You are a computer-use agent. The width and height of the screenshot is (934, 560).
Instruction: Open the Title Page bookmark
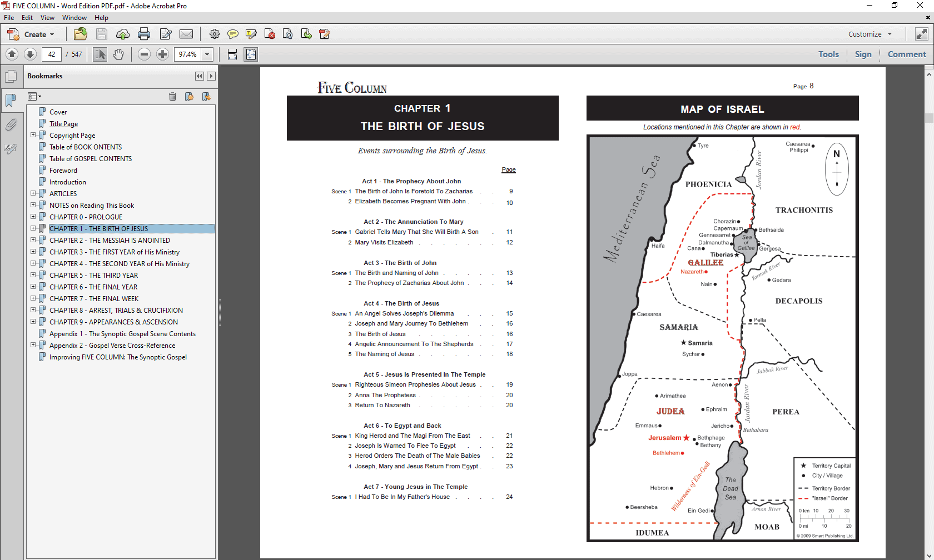point(63,124)
